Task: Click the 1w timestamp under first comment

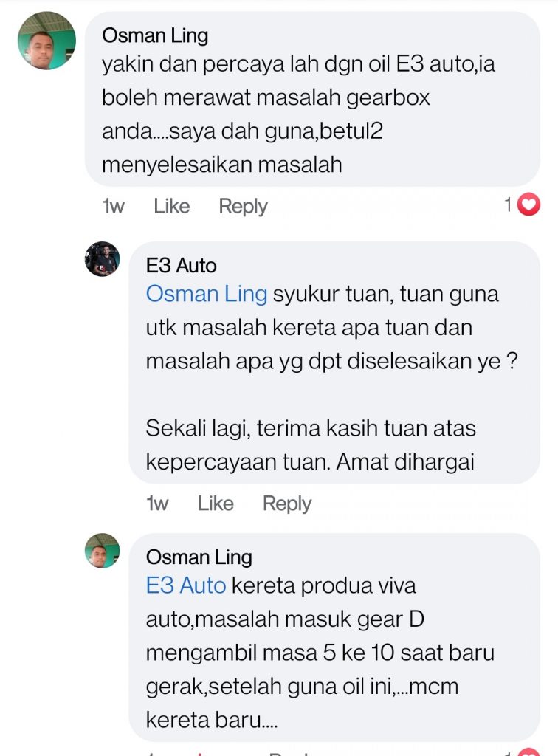Action: pyautogui.click(x=114, y=207)
